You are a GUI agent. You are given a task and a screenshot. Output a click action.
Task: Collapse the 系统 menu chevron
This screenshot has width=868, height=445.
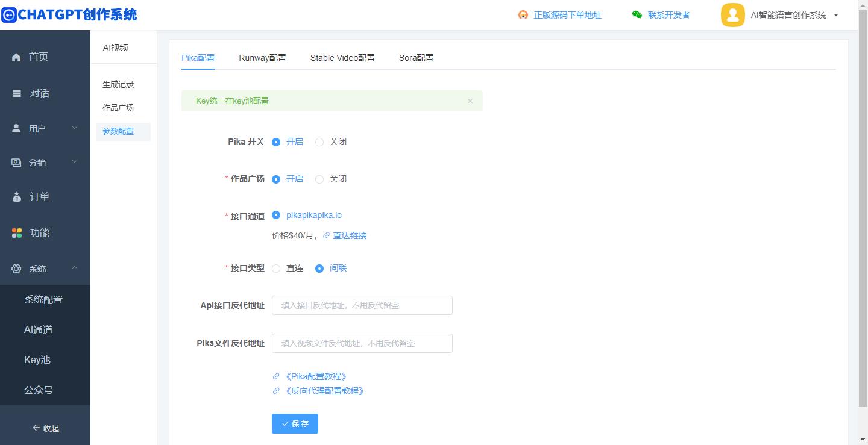coord(75,267)
